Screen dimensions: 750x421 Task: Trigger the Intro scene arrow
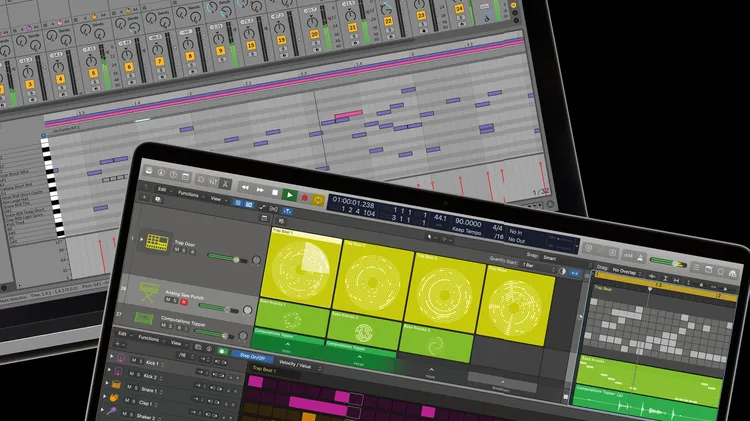pyautogui.click(x=287, y=345)
